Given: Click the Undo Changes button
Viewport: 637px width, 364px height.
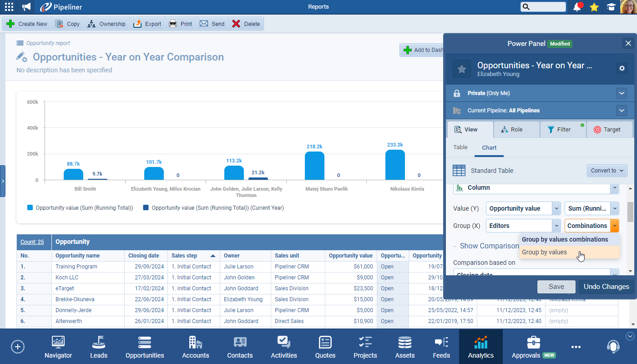Looking at the screenshot, I should point(606,287).
